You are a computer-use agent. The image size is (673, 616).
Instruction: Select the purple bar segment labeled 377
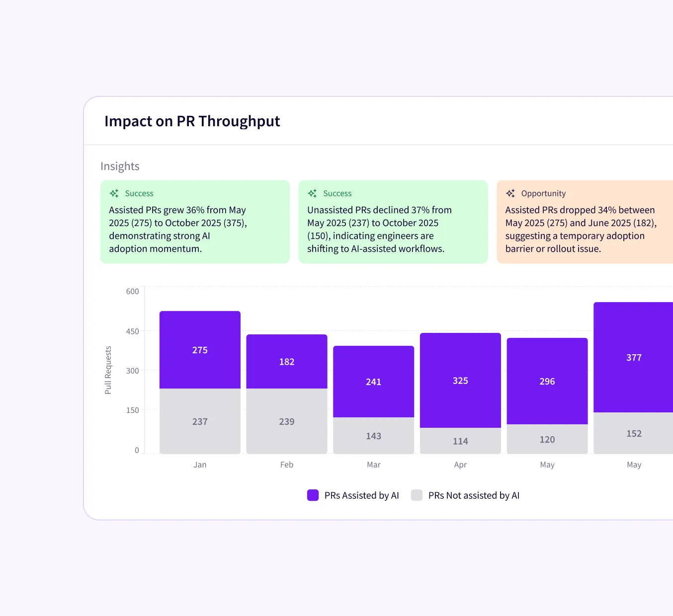(x=634, y=357)
